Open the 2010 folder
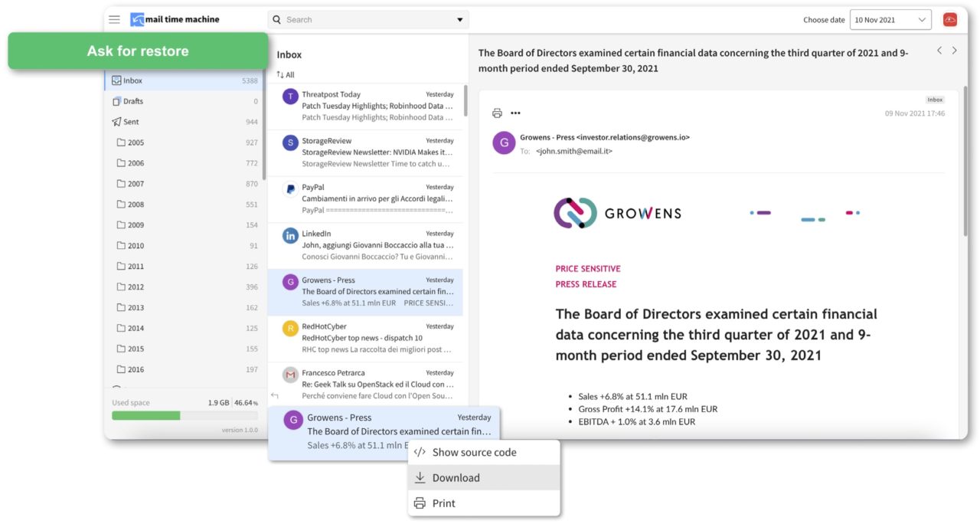 184,246
